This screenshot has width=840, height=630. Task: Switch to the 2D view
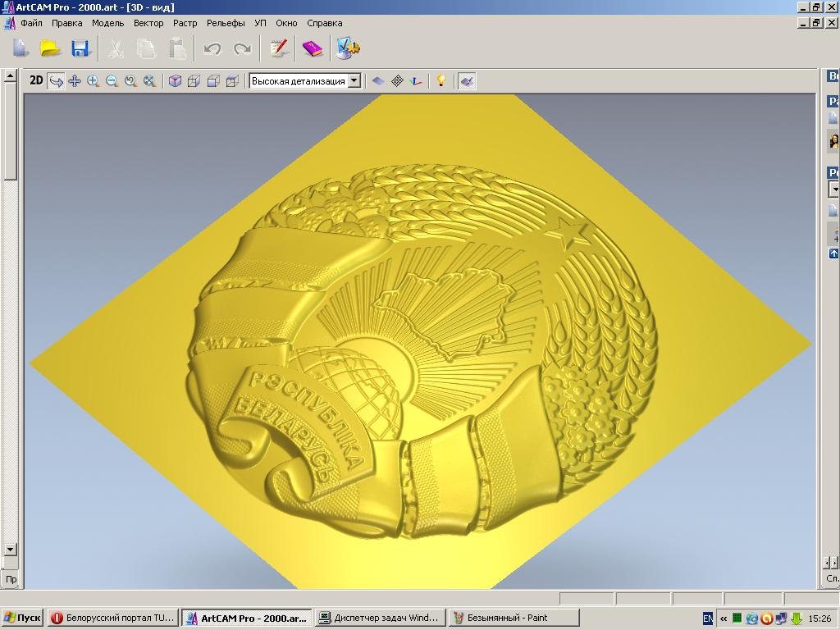(x=36, y=80)
